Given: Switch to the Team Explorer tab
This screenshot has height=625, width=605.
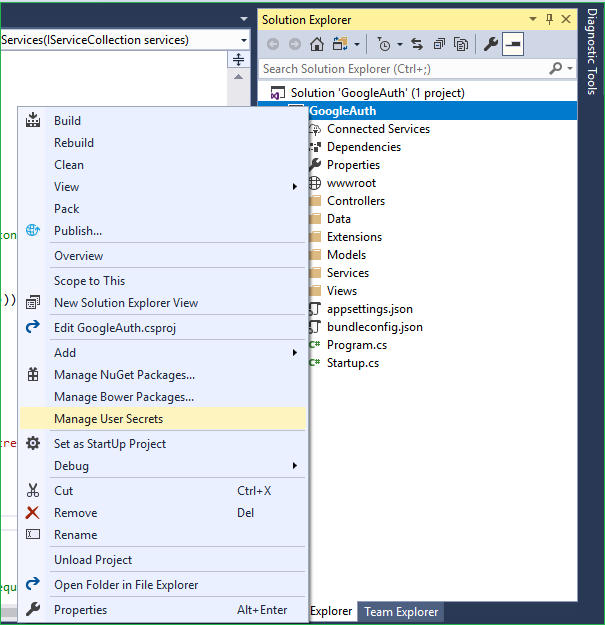Looking at the screenshot, I should click(400, 611).
